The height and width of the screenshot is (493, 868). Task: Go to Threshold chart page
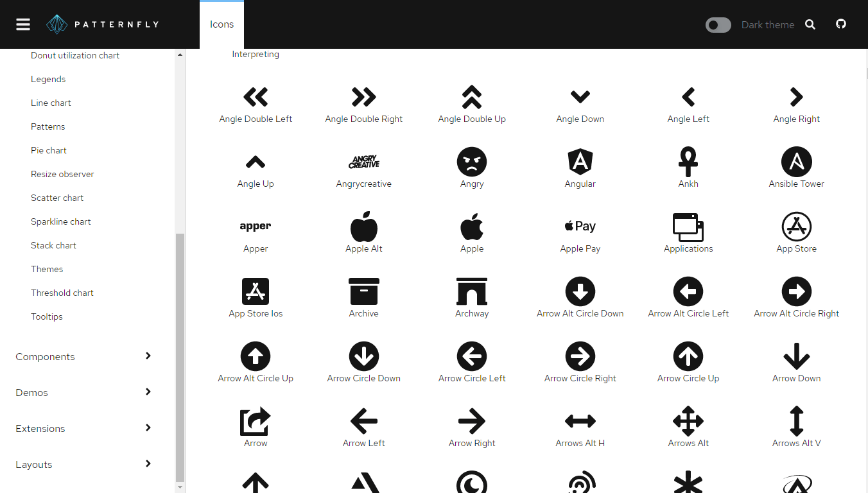[62, 293]
